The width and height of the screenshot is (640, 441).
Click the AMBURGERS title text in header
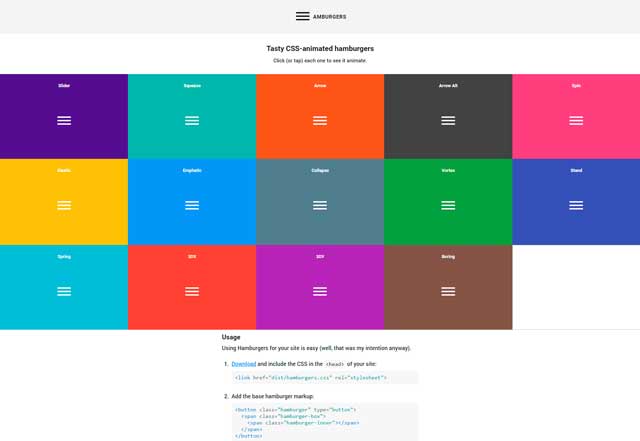[x=330, y=17]
